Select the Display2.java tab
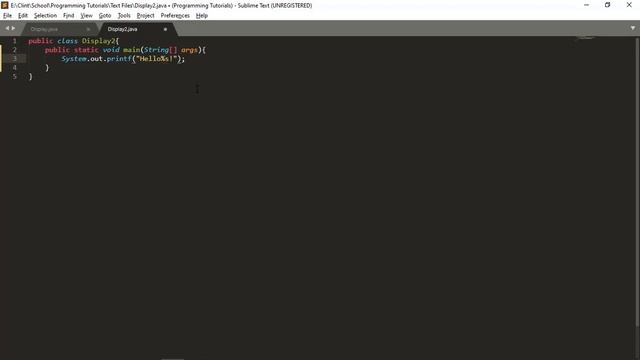 click(x=122, y=29)
